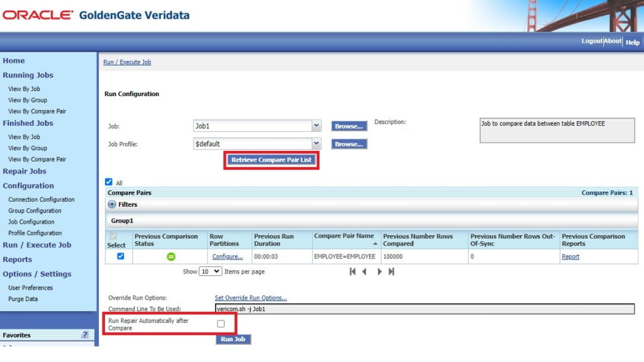
Task: Open Repair Jobs in sidebar menu
Action: 25,171
